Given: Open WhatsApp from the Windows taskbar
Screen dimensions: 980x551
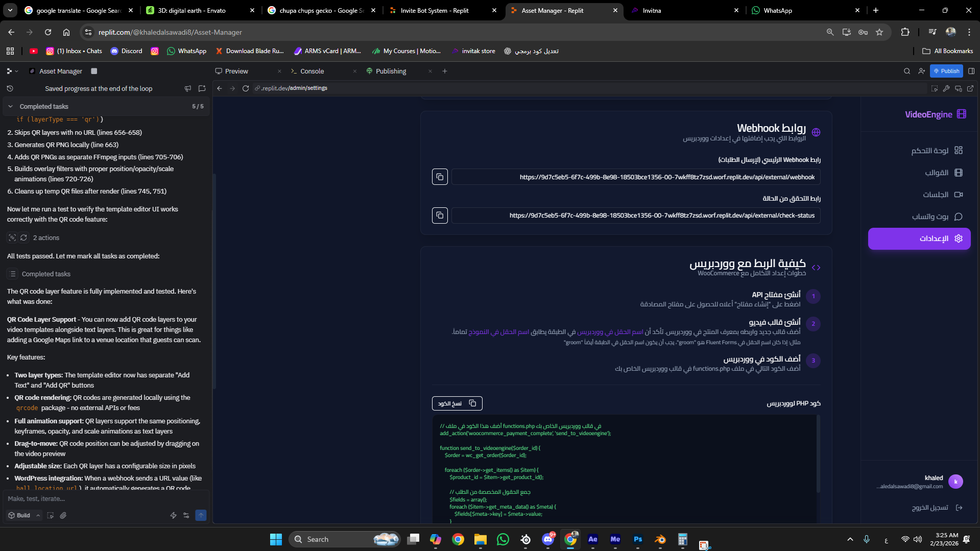Looking at the screenshot, I should [503, 539].
